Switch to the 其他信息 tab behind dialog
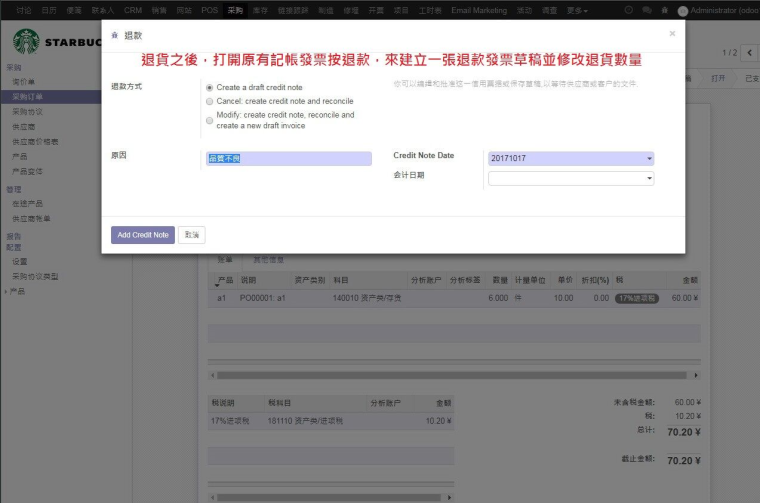This screenshot has width=760, height=503. 269,260
